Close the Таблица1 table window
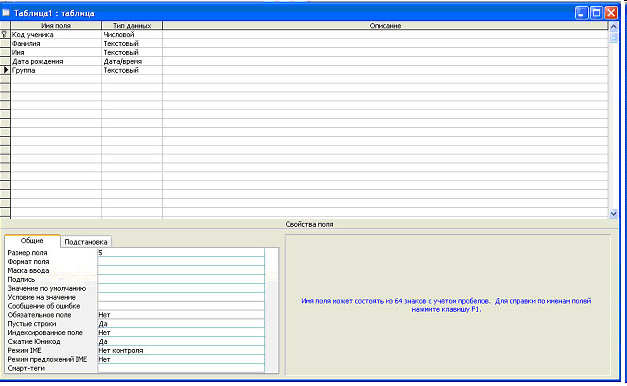Viewport: 627px width, 386px height. tap(611, 13)
